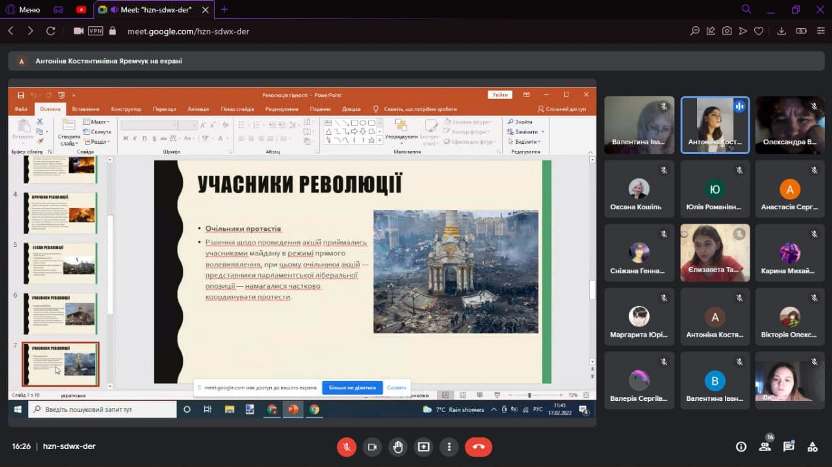Click the VPN badge in address bar
The width and height of the screenshot is (832, 467).
click(x=97, y=31)
